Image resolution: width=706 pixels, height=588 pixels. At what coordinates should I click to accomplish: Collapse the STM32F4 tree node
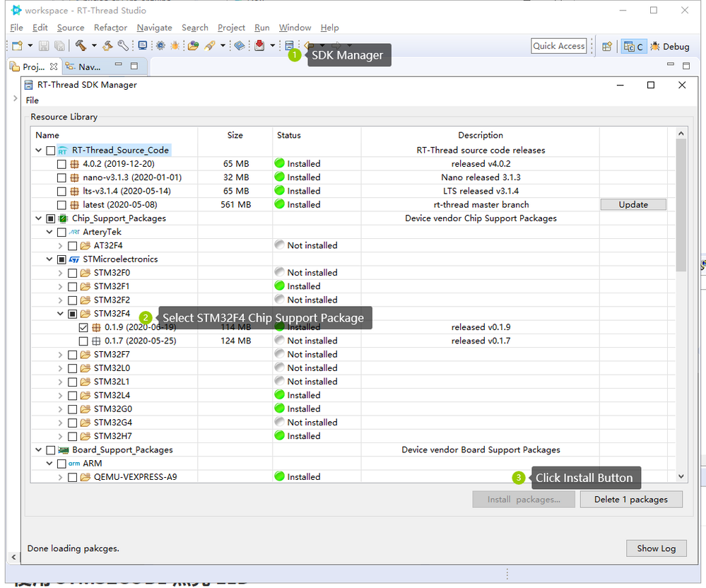[60, 314]
